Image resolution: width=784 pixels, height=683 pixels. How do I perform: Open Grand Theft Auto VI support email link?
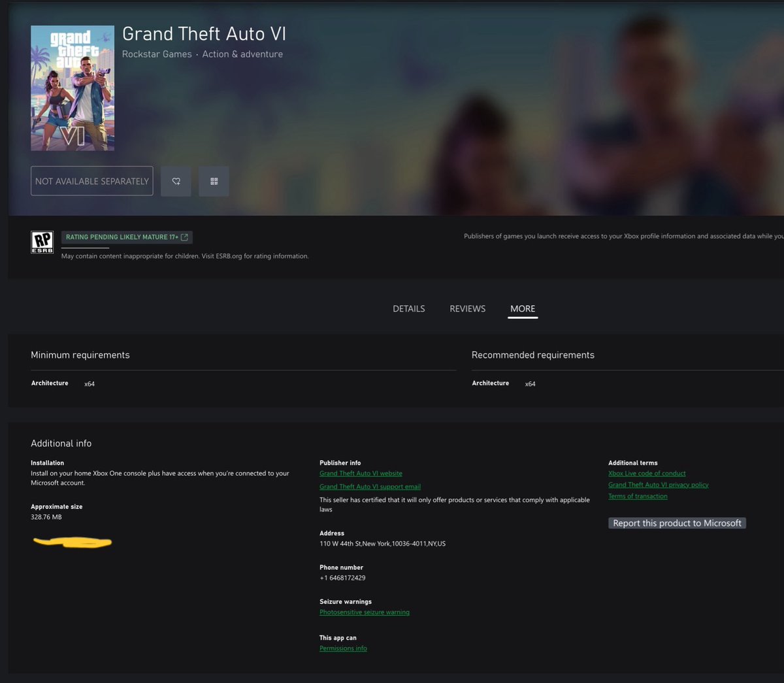tap(370, 486)
